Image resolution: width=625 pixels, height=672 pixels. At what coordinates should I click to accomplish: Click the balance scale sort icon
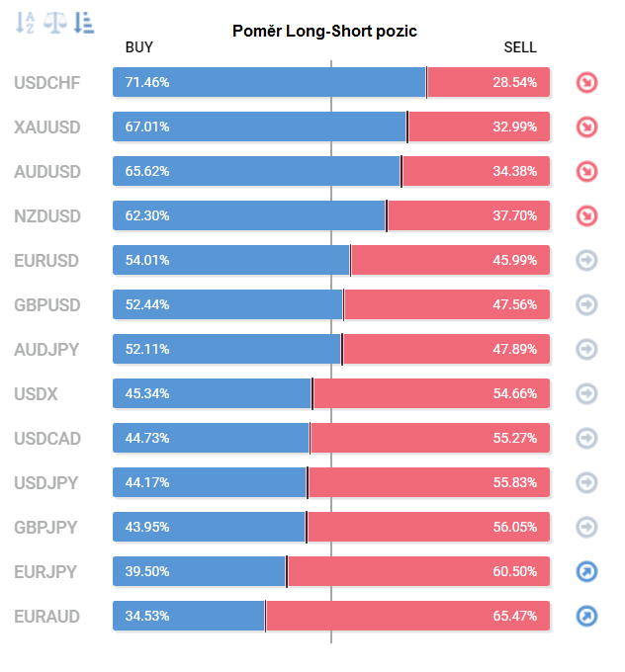coord(54,22)
